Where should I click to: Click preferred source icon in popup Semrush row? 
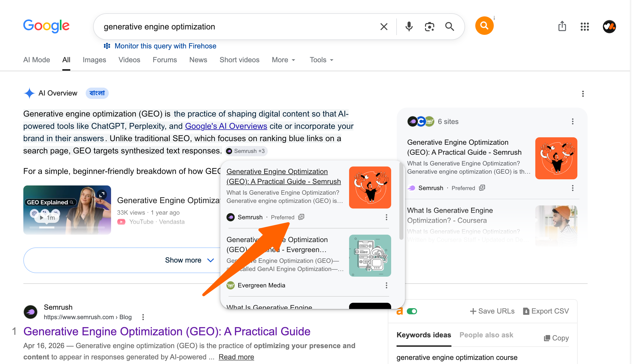[x=301, y=217]
